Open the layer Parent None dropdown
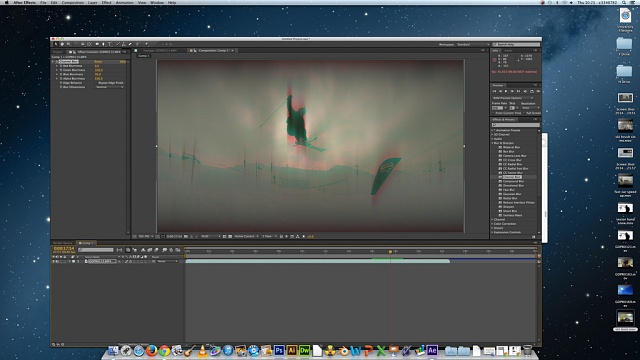Viewport: 640px width, 360px height. click(168, 261)
